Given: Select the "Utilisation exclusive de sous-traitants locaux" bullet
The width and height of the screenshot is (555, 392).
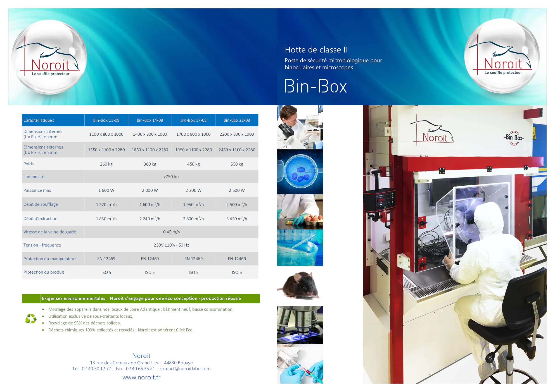Looking at the screenshot, I should click(x=91, y=316).
